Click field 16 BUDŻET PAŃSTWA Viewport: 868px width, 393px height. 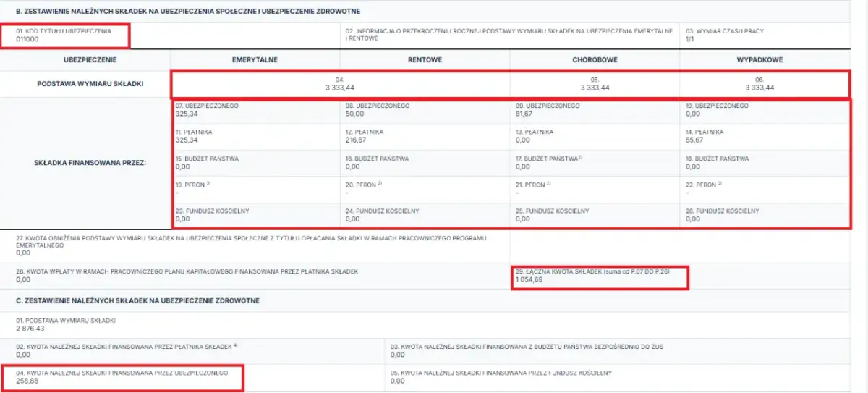(425, 163)
